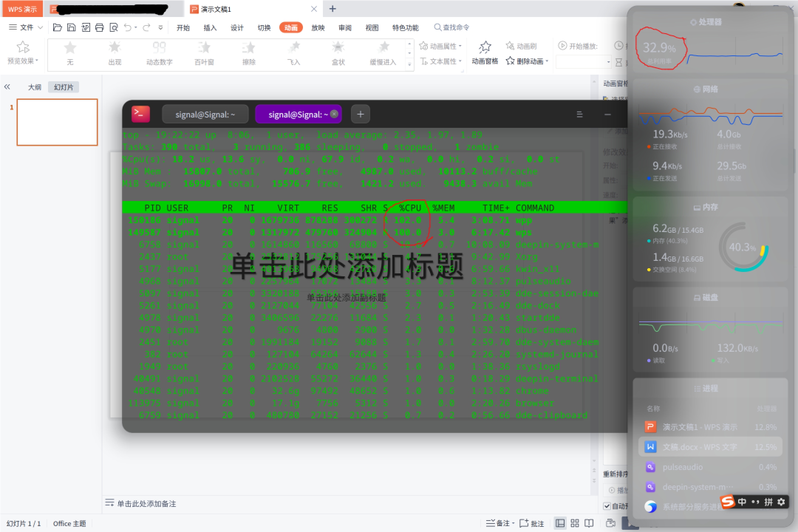Open a new terminal tab with plus icon

coord(360,114)
